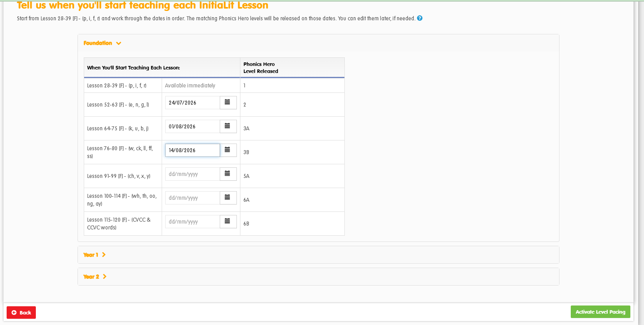Click 'Lesson 28-39 [F] - (p, i, f, r)' table cell

point(123,85)
